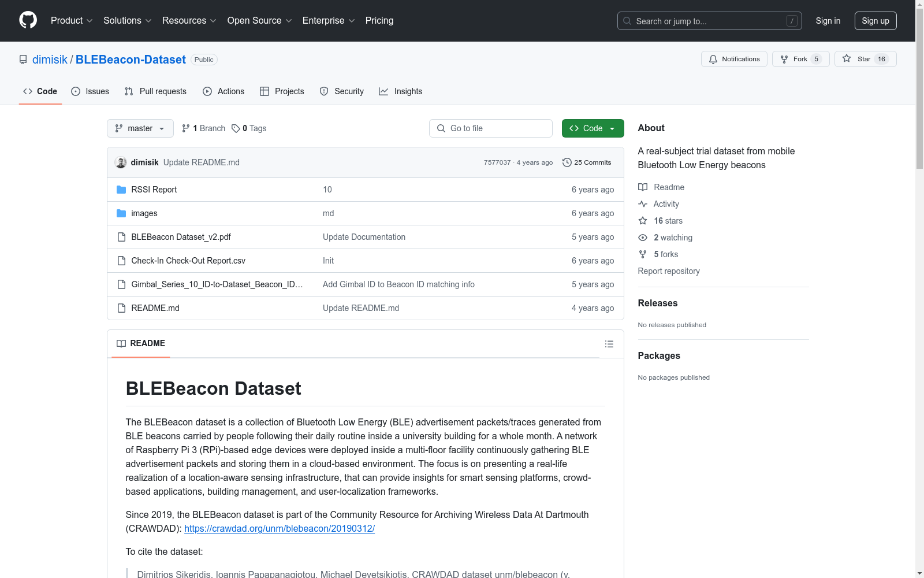Screen dimensions: 924x578
Task: Open the Update Documentation commit message
Action: 364,237
